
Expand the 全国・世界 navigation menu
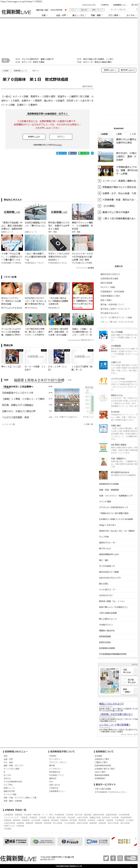(x=62, y=15)
